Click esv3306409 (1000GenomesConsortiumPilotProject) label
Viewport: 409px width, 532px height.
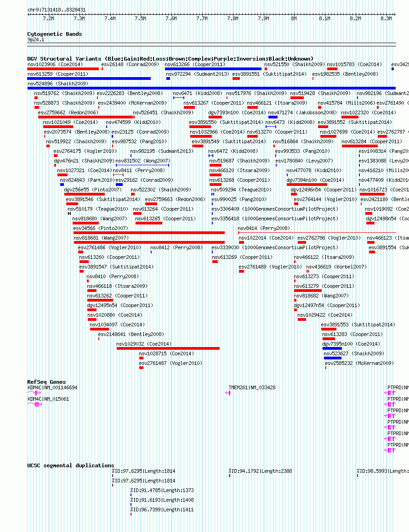pos(275,209)
